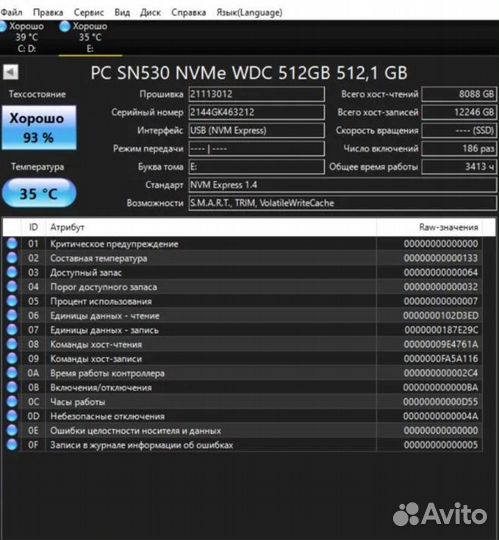
Task: Click the power-on count value 186 раз
Action: point(459,149)
